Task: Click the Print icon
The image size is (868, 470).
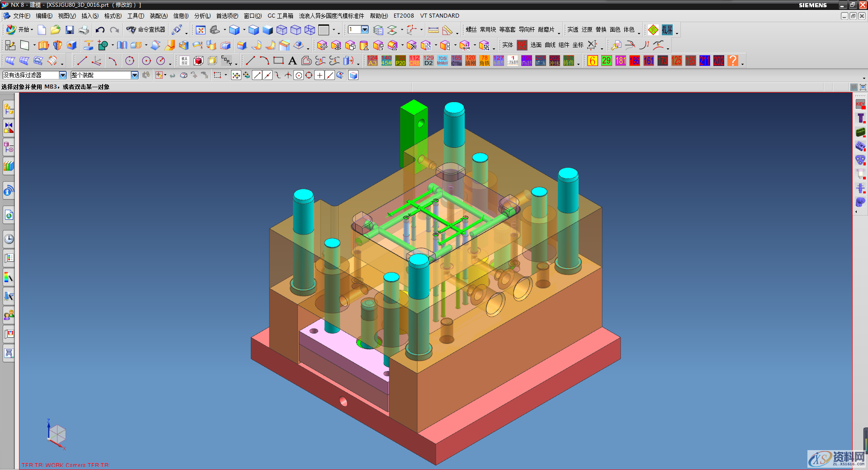Action: coord(84,30)
